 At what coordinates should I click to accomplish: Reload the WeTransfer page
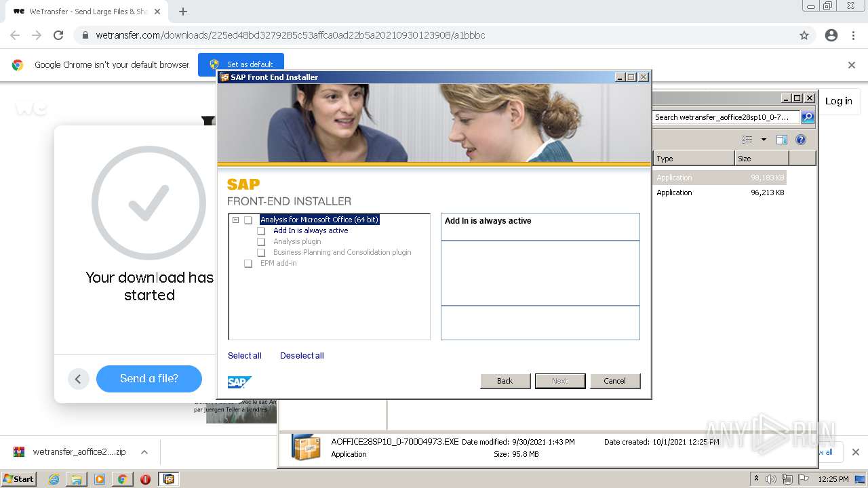(58, 35)
